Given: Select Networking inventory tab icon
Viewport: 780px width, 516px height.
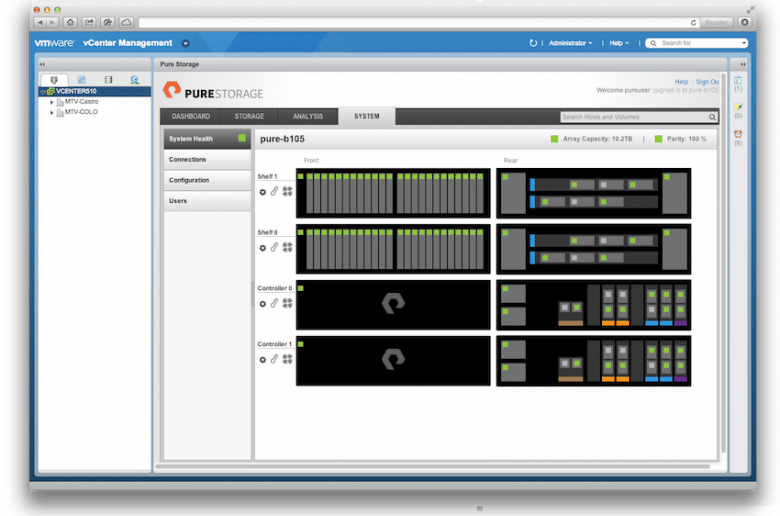Looking at the screenshot, I should 134,80.
